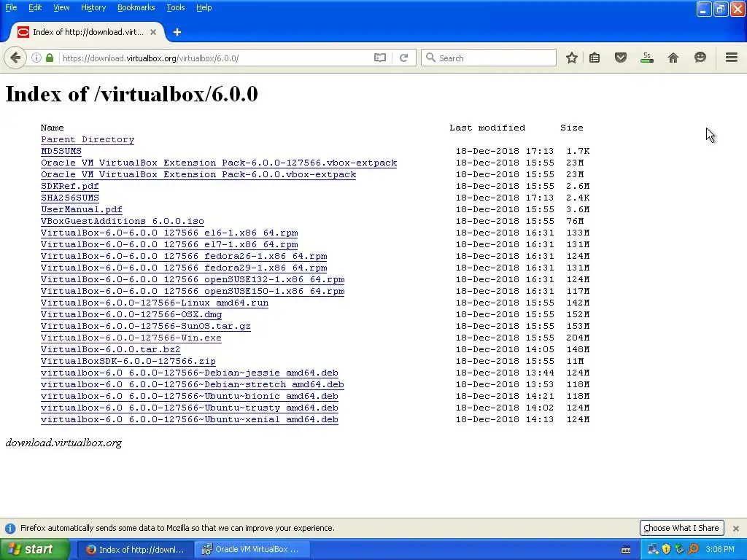Download VirtualBoxSDK-6.0.0-127566.zip
The width and height of the screenshot is (747, 560).
click(128, 361)
